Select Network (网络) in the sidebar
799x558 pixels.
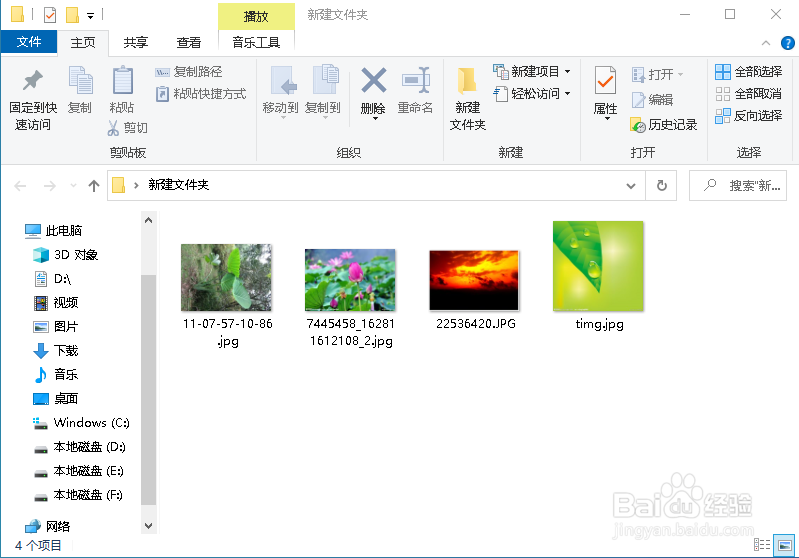tap(47, 526)
